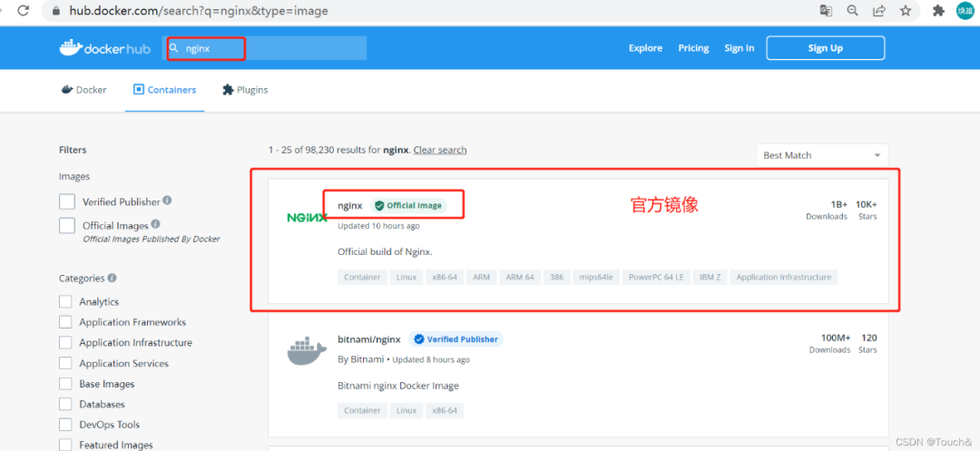Screen dimensions: 980x451
Task: Check the Application Services category
Action: (65, 364)
